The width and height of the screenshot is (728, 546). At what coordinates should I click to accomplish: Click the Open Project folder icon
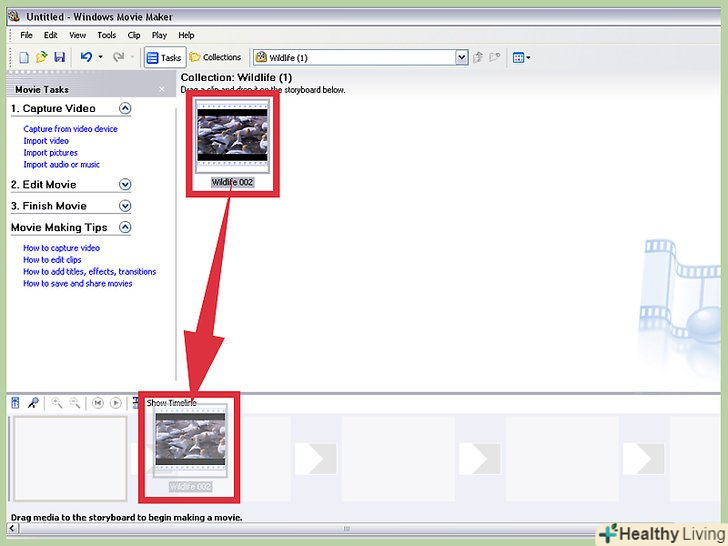point(42,58)
